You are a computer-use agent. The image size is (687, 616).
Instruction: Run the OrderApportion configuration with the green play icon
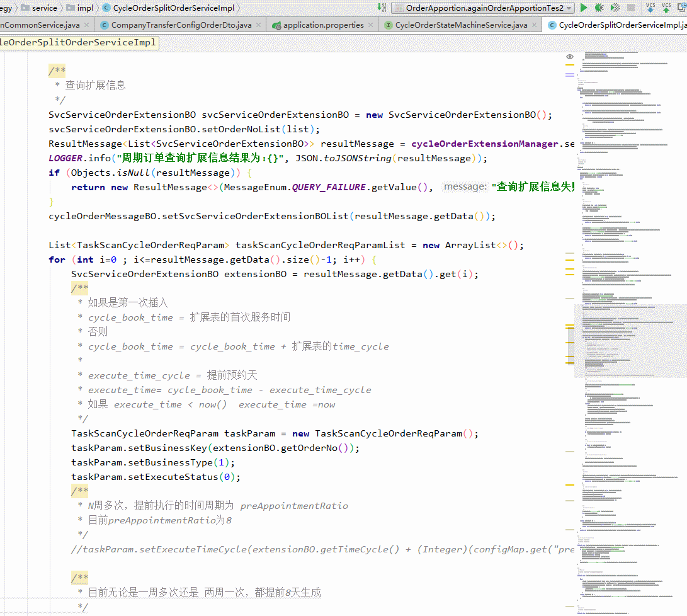pyautogui.click(x=583, y=8)
